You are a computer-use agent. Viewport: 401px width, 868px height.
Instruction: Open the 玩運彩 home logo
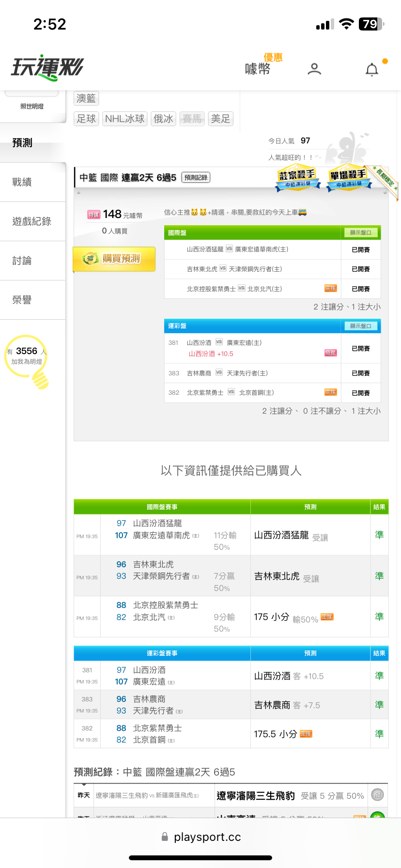(x=47, y=68)
